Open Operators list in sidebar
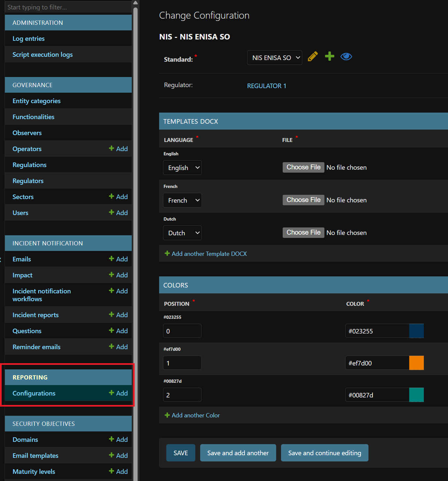This screenshot has height=481, width=448. point(27,149)
